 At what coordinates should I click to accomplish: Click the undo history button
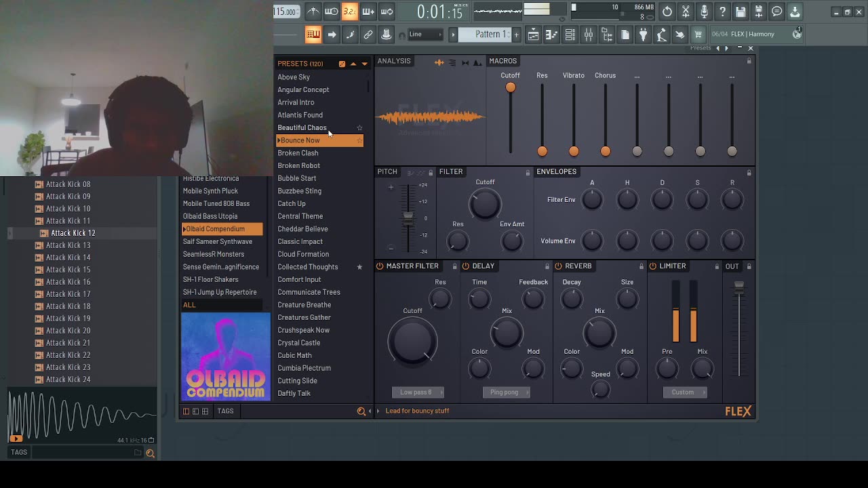click(667, 12)
